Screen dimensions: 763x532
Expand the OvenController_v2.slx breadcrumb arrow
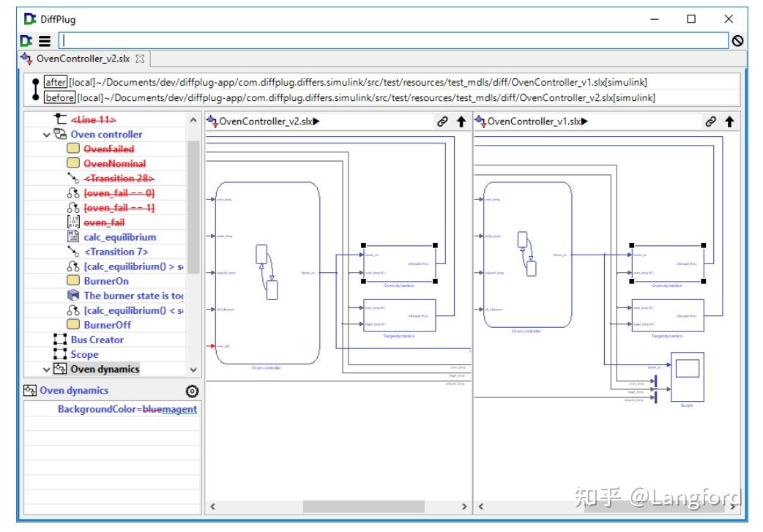pyautogui.click(x=316, y=121)
